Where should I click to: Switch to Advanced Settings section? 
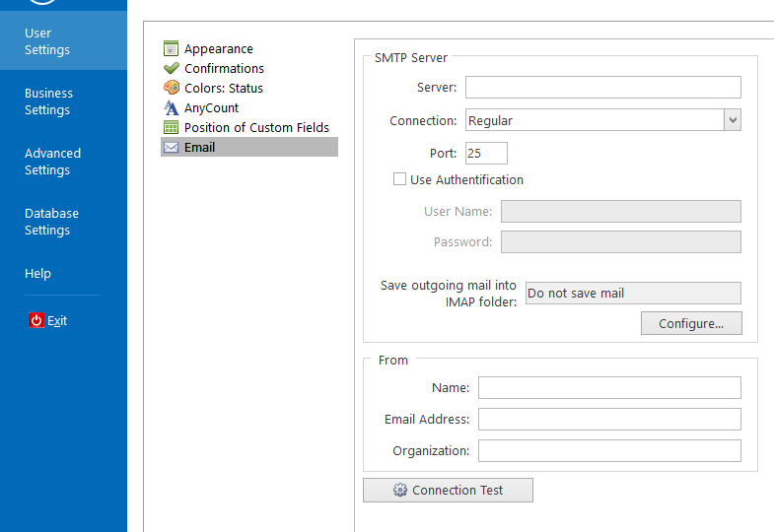point(52,162)
